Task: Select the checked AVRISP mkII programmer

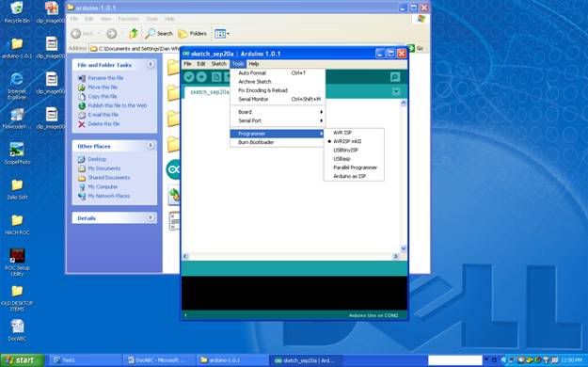Action: pos(354,141)
